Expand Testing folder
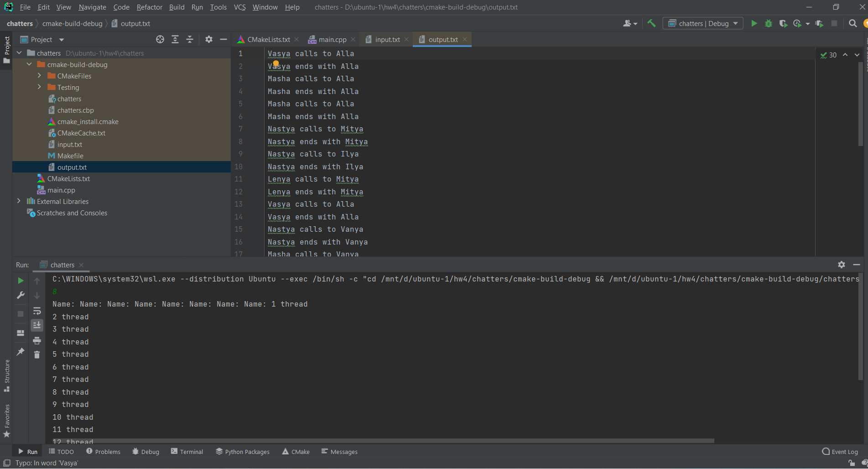This screenshot has height=469, width=868. click(x=39, y=87)
